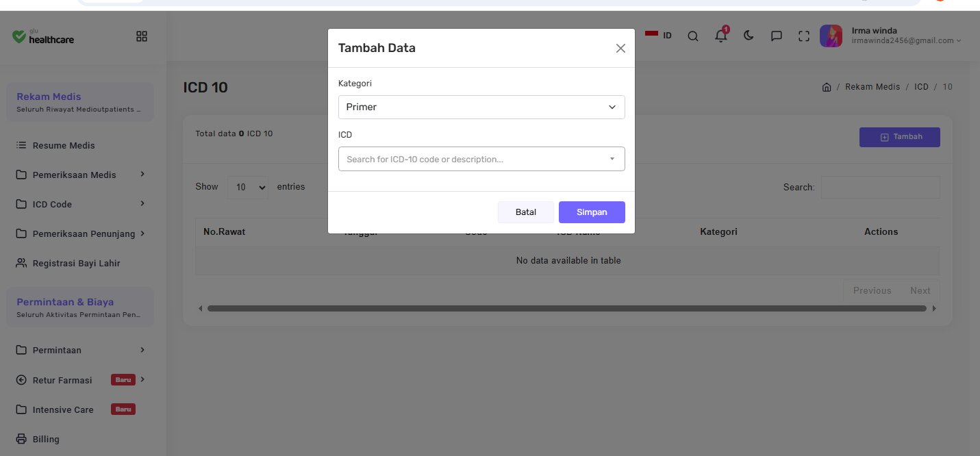Open Resume Medis in the sidebar
The height and width of the screenshot is (456, 980).
[64, 145]
